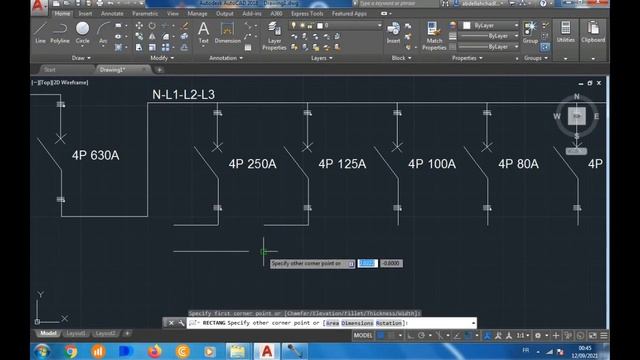Click the new drawing tab plus button
The image size is (640, 360).
click(159, 70)
